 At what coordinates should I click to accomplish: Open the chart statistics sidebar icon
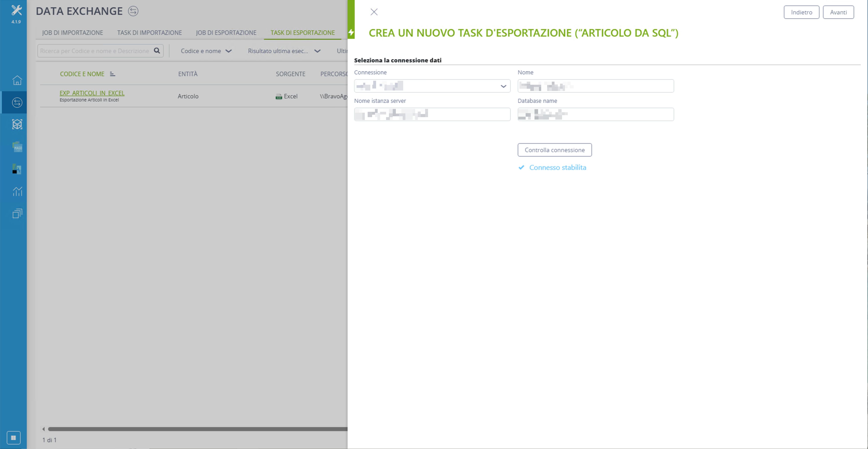tap(17, 191)
